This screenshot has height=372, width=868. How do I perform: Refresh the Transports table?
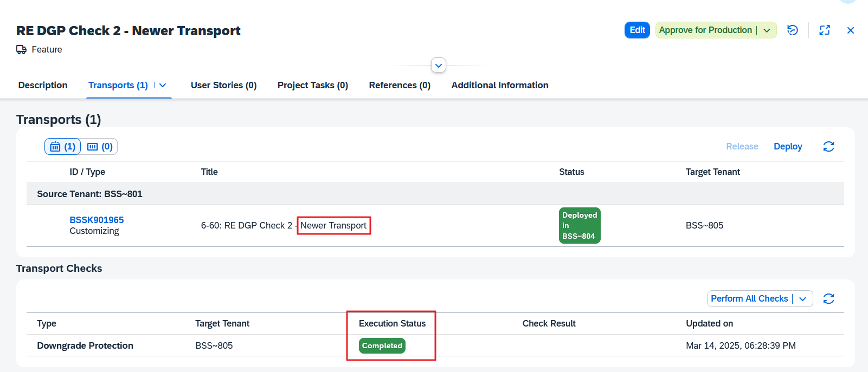(x=828, y=147)
